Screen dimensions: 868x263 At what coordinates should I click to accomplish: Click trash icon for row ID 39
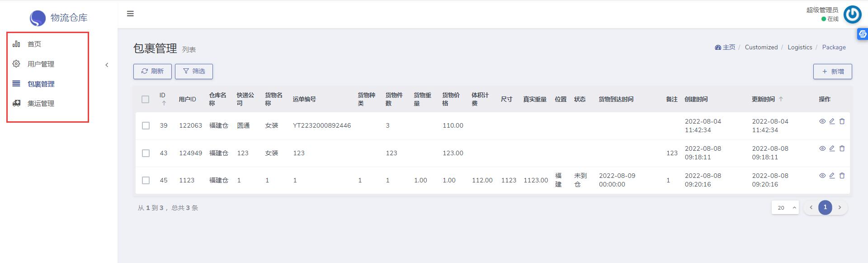(x=842, y=121)
